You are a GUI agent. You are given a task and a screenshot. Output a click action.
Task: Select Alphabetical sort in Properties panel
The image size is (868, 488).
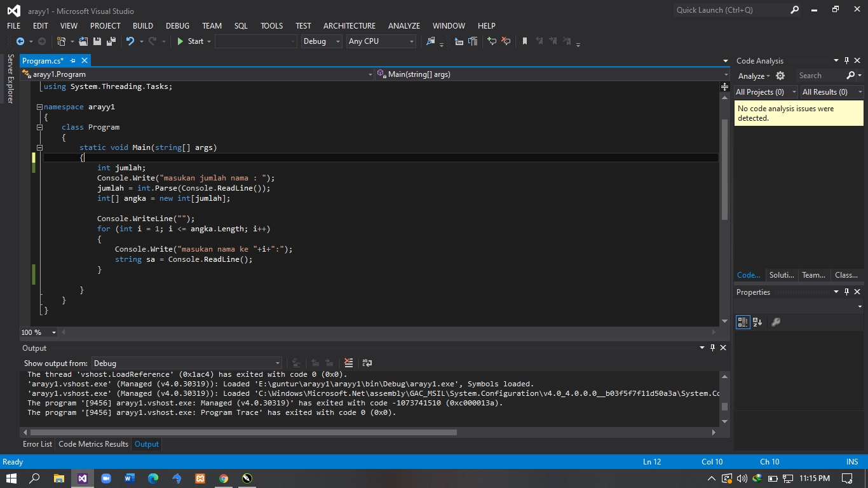point(757,322)
